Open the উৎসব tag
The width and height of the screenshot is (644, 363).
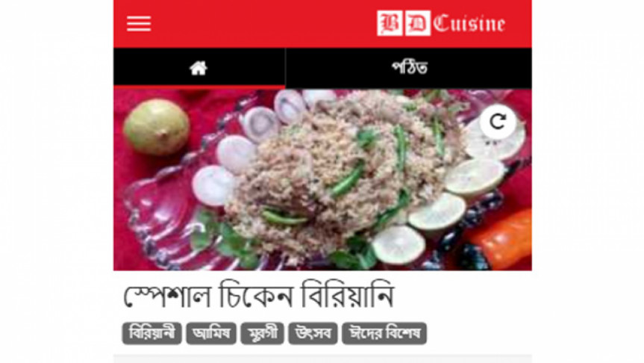313,333
